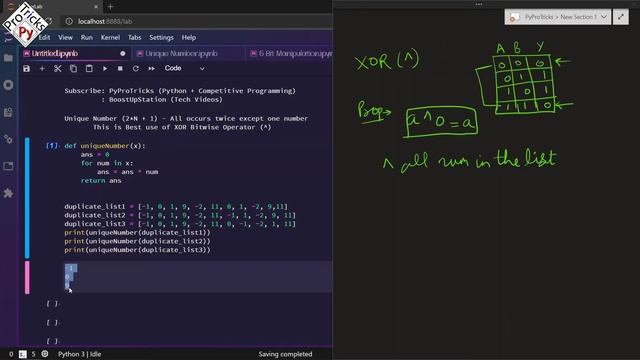The height and width of the screenshot is (360, 640).
Task: Open the extension manager puzzle icon
Action: pyautogui.click(x=8, y=193)
